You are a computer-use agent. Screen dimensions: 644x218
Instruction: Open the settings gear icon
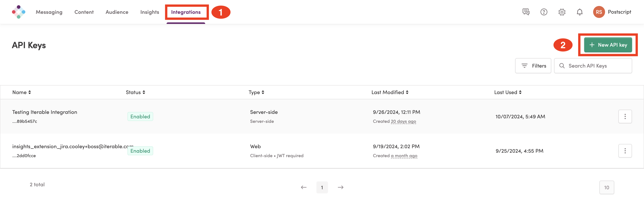coord(562,12)
